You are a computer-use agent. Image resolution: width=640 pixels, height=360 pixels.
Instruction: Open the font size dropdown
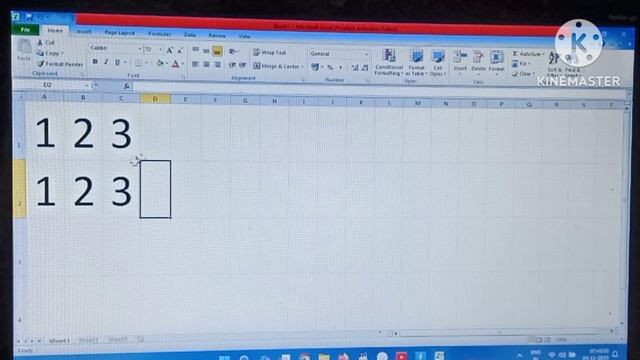161,49
